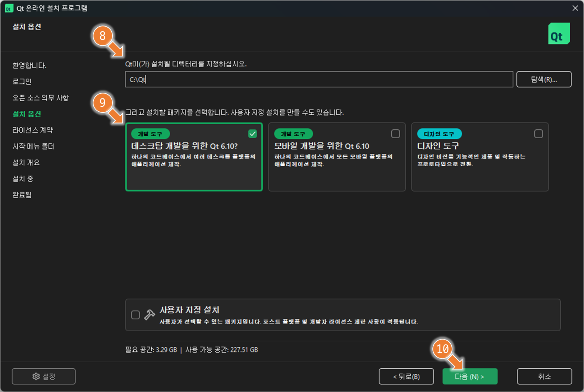Click the Qt logo in the header
This screenshot has width=584, height=392.
point(559,33)
